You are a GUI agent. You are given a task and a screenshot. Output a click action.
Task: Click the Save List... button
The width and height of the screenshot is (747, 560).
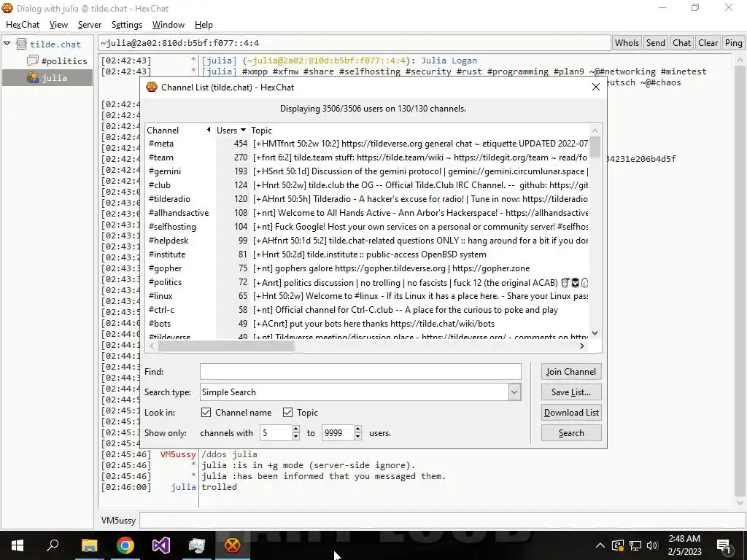570,392
